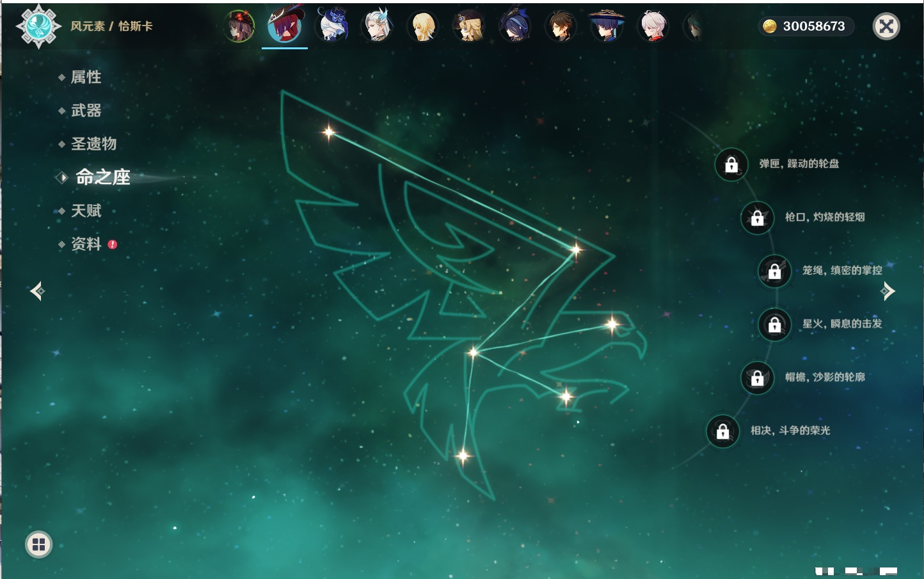Go to previous character with left arrow

point(37,291)
